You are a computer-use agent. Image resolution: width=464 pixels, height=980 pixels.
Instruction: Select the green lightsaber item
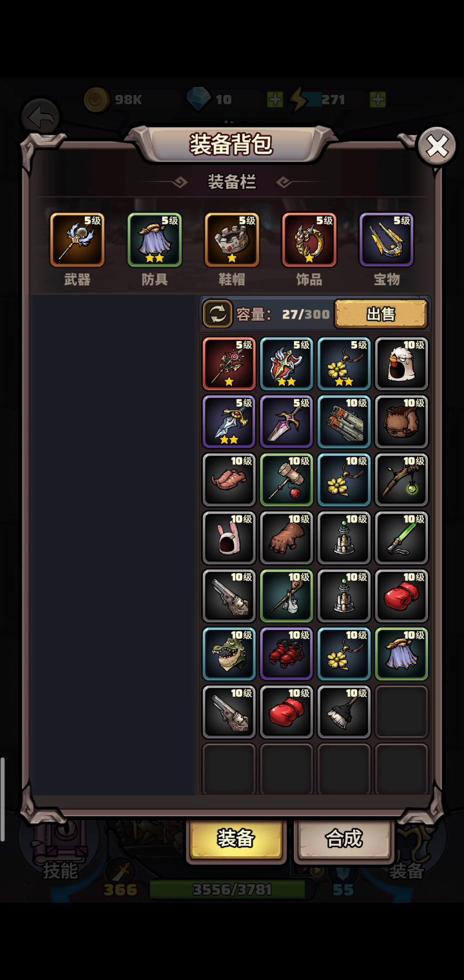(401, 538)
